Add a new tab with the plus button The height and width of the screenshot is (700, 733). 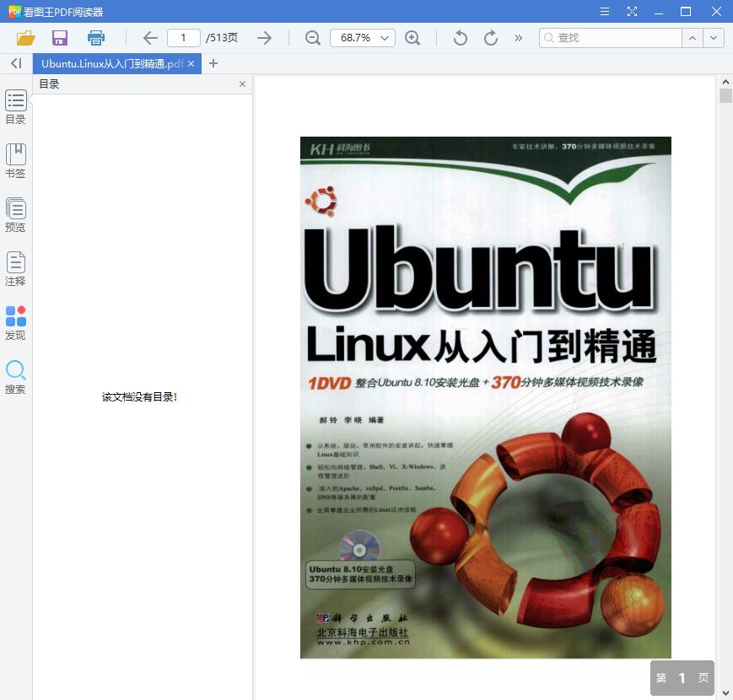(213, 63)
